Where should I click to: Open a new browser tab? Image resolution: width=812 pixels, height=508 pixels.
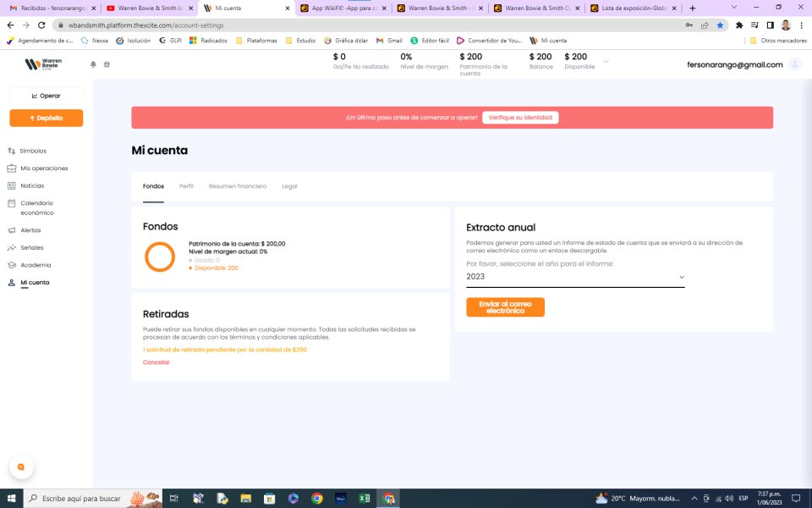pyautogui.click(x=693, y=8)
